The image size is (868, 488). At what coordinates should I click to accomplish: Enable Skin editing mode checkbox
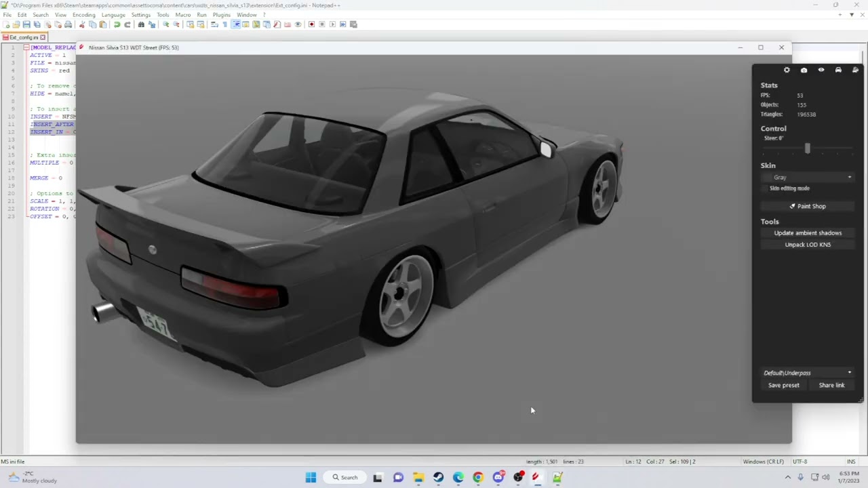(766, 188)
